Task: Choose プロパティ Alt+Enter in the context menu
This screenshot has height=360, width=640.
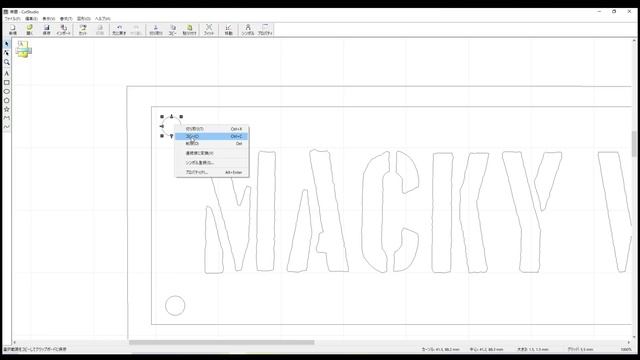Action: click(211, 172)
